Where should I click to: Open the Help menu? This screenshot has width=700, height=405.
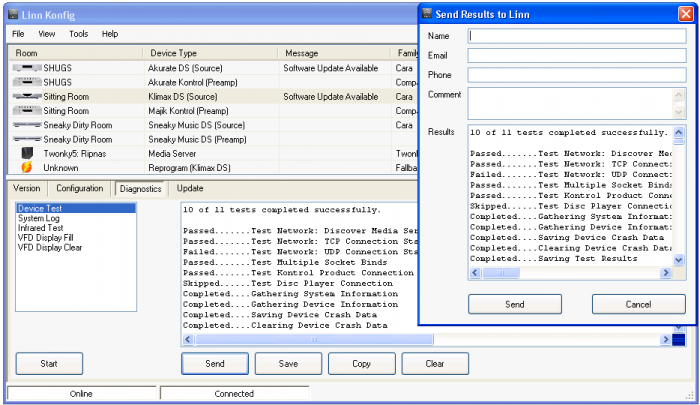pos(110,34)
